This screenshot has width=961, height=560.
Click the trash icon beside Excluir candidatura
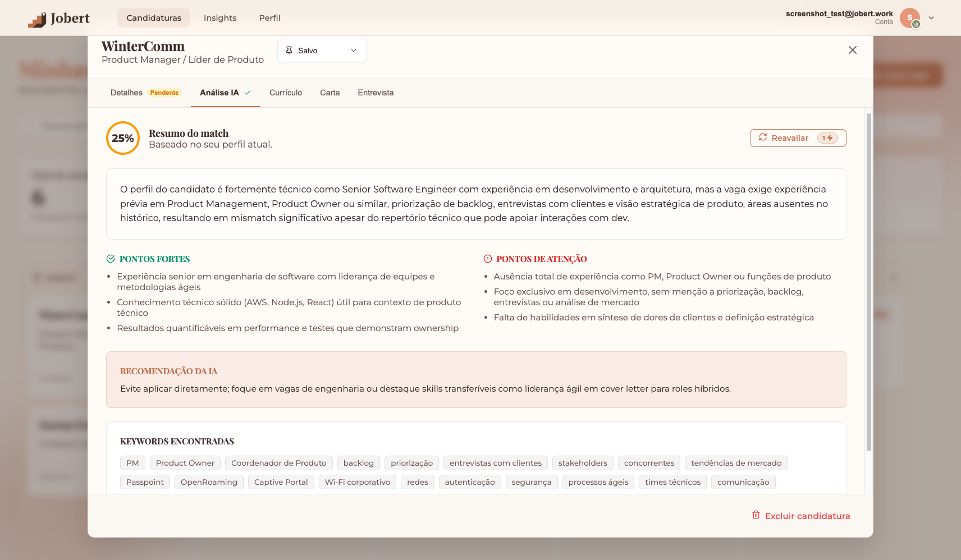756,515
